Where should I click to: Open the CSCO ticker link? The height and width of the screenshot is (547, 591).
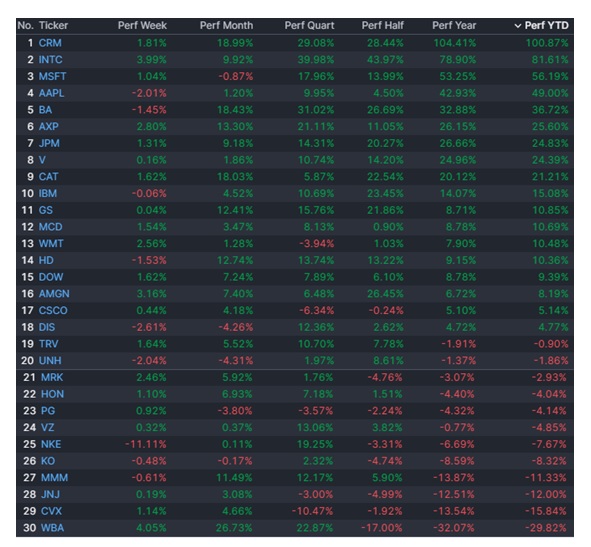point(53,310)
